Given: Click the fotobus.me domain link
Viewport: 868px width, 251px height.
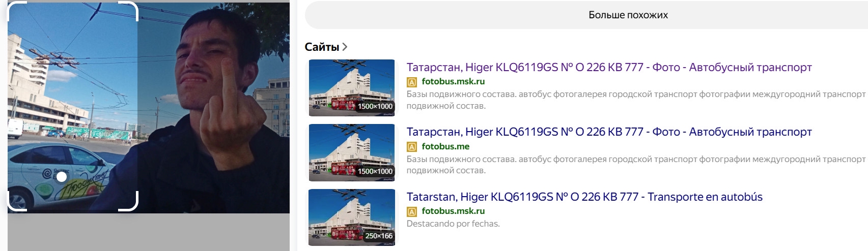Looking at the screenshot, I should pyautogui.click(x=445, y=146).
